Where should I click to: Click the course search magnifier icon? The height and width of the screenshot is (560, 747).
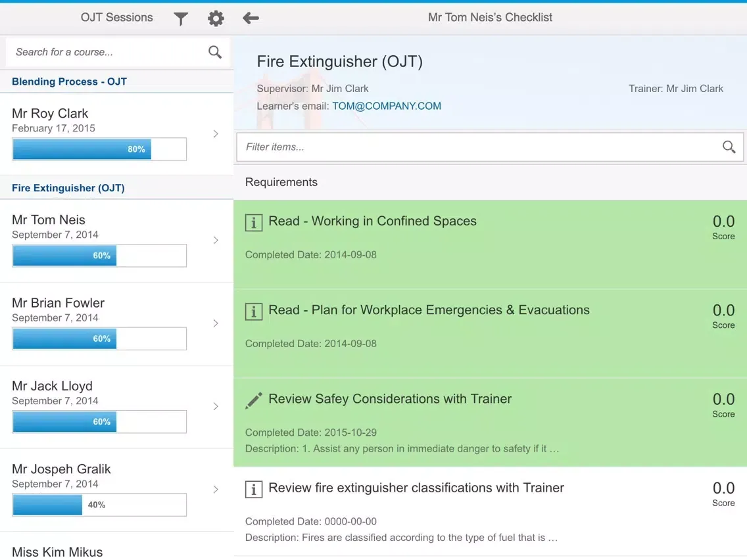[x=215, y=52]
